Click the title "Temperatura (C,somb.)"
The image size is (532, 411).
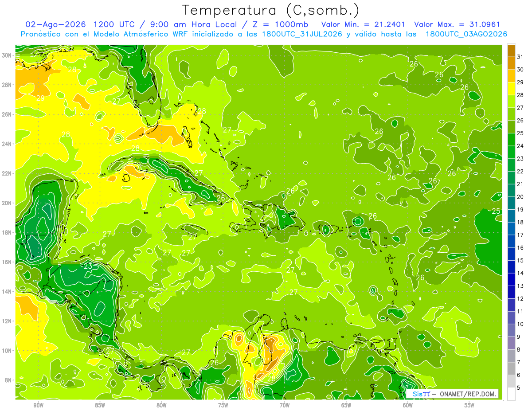point(271,10)
